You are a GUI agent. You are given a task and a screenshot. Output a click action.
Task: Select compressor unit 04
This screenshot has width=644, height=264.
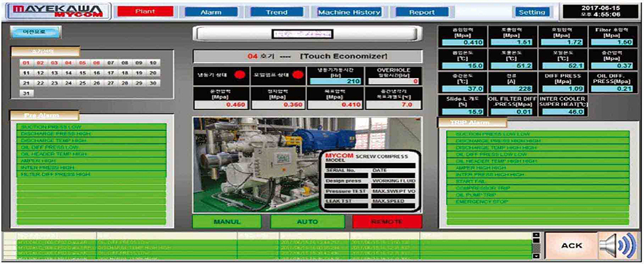[69, 63]
